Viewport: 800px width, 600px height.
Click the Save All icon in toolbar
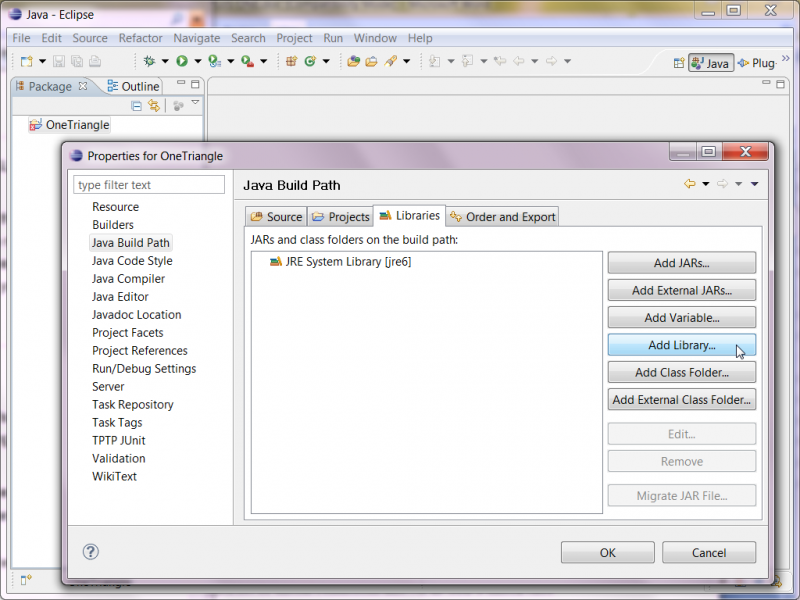(x=77, y=61)
